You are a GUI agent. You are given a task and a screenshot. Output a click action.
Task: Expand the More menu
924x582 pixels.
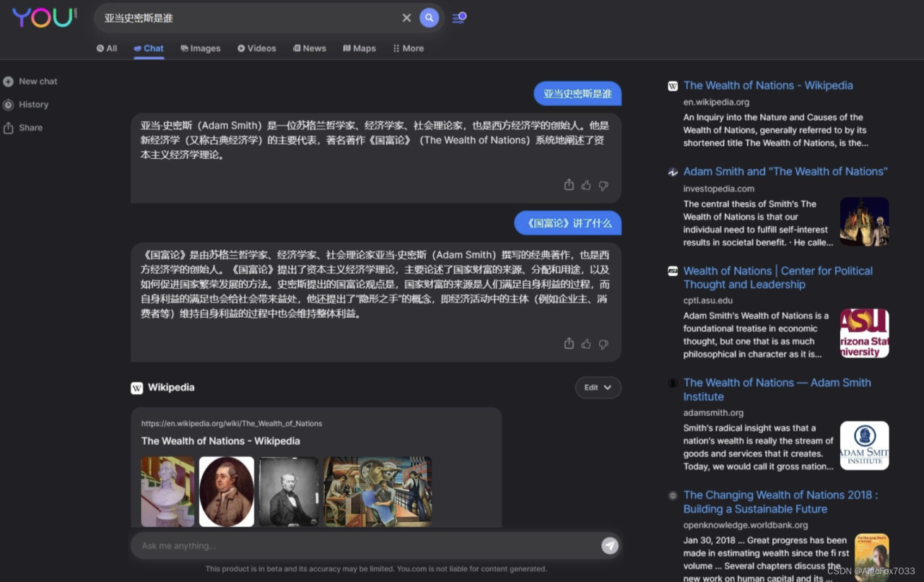point(409,48)
